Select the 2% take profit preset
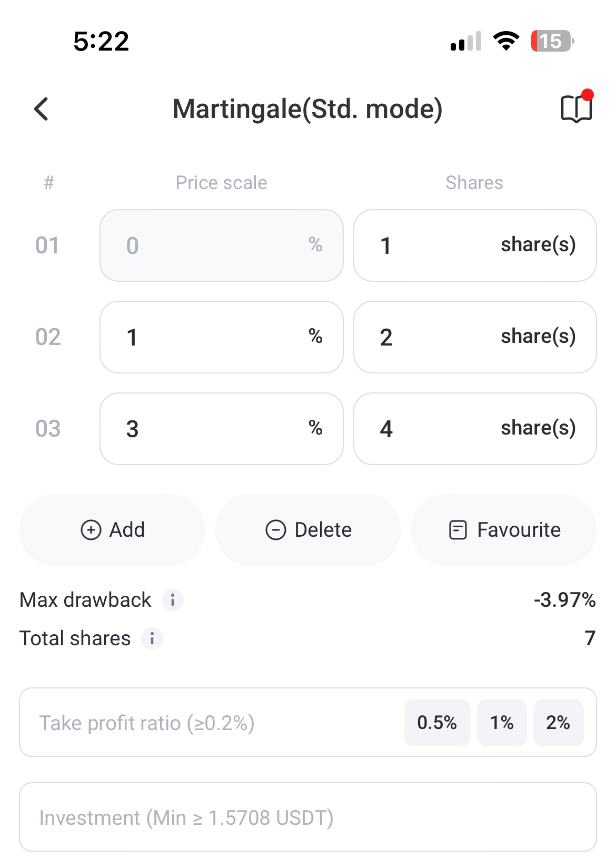Image resolution: width=616 pixels, height=867 pixels. 558,722
